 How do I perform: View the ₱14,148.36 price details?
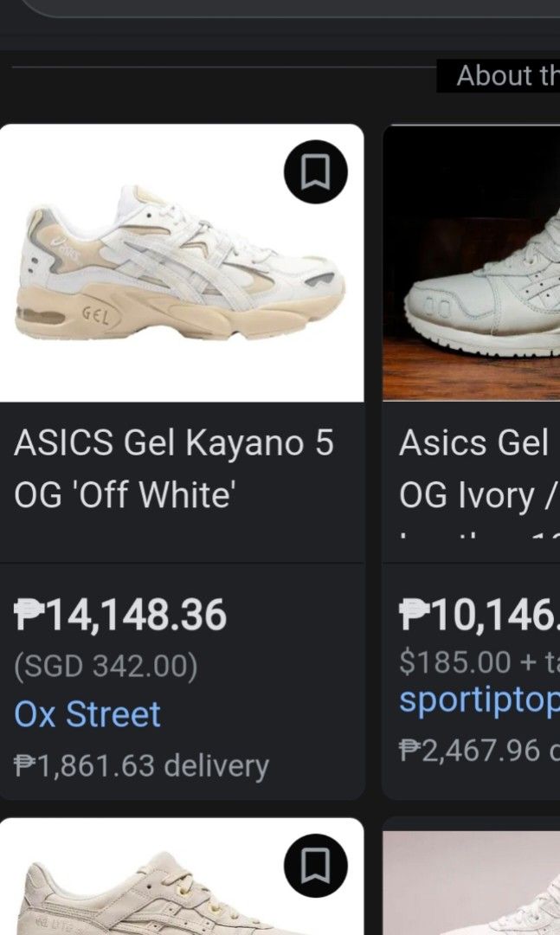[121, 616]
